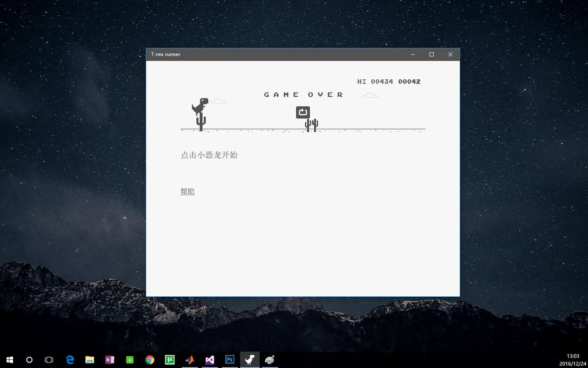Click the T-rex dinosaur in the game

[200, 106]
